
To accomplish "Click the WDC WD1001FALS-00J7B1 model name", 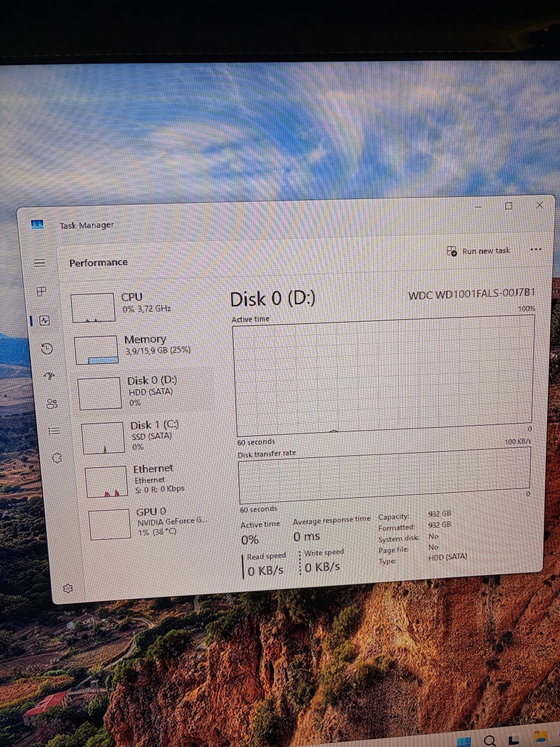I will point(471,294).
